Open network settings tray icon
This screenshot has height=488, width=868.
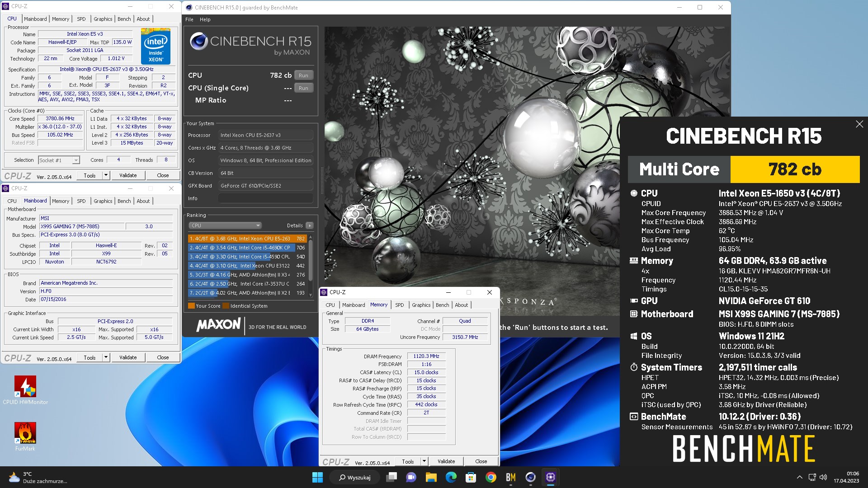(x=812, y=477)
